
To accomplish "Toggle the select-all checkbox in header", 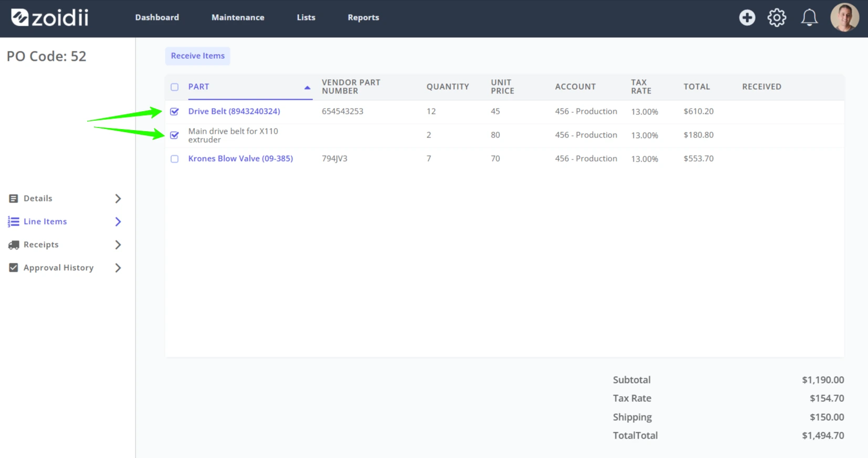I will click(174, 87).
